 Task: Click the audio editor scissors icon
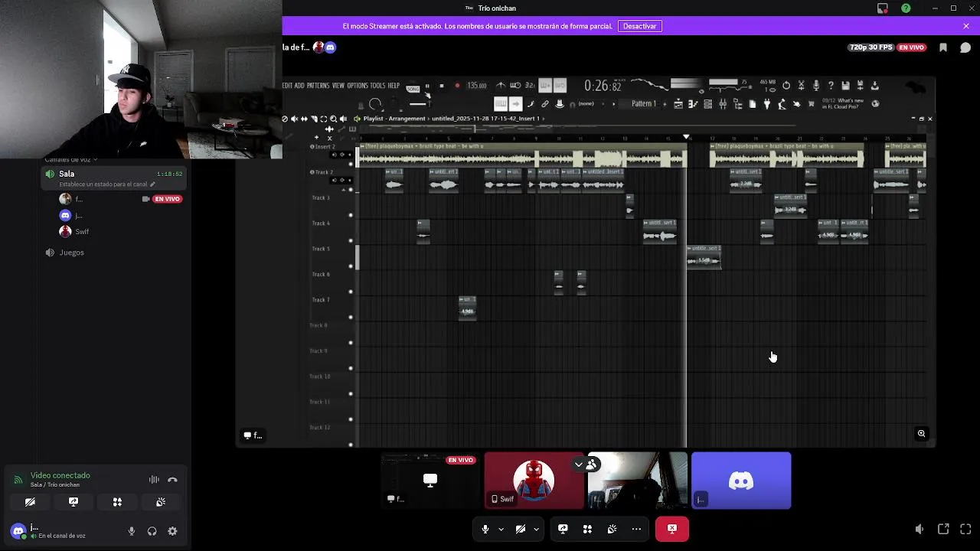[801, 85]
